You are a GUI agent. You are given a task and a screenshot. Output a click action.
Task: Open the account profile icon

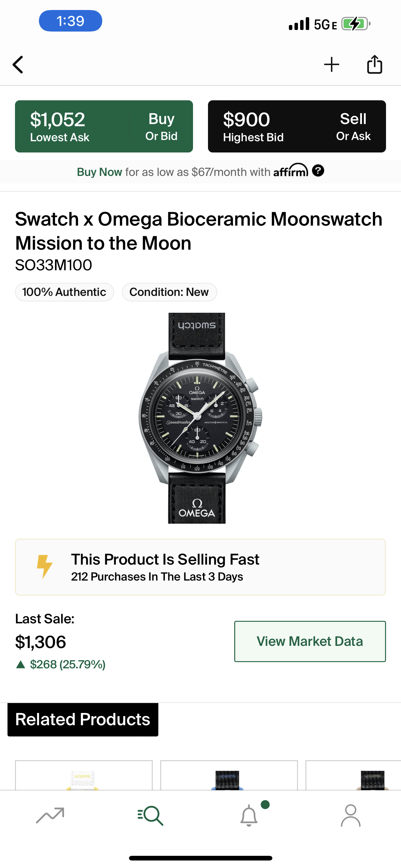(x=350, y=816)
